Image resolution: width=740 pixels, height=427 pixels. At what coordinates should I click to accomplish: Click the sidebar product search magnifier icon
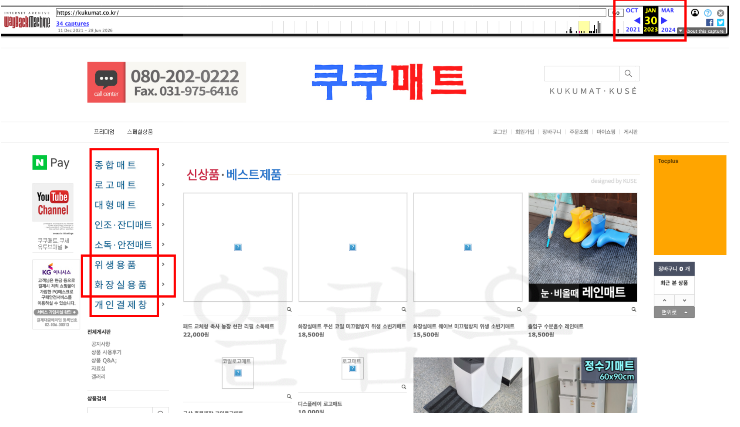[160, 412]
